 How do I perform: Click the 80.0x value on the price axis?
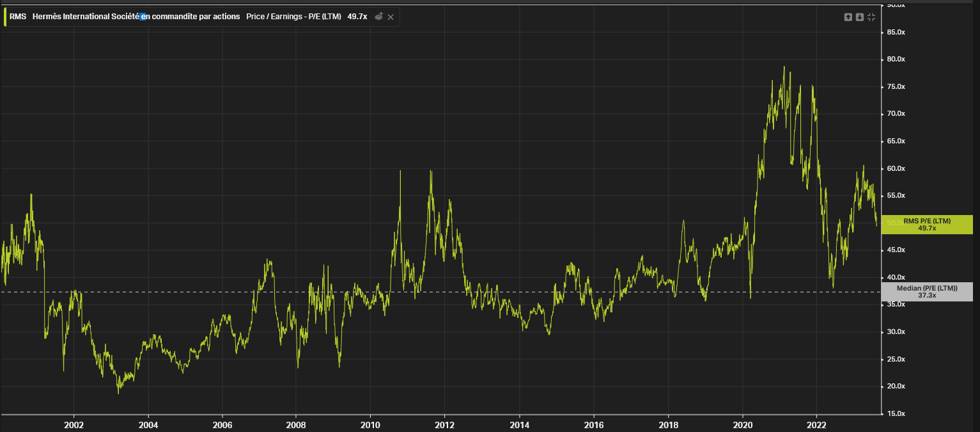(x=895, y=59)
